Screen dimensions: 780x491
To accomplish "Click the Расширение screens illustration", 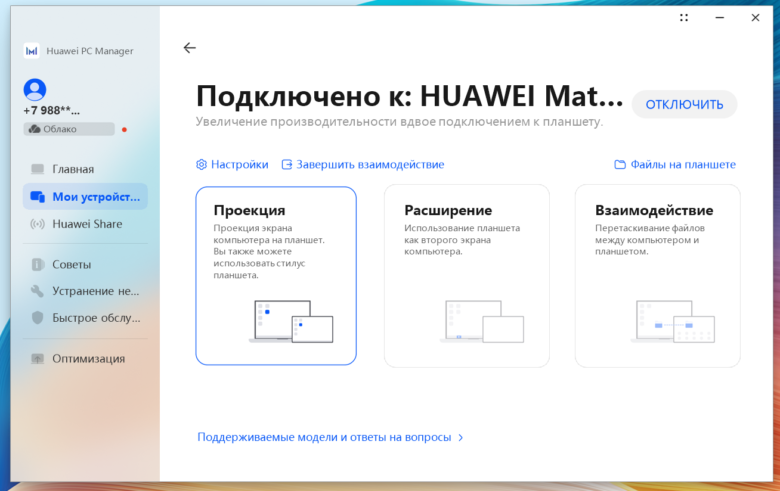I will click(482, 321).
